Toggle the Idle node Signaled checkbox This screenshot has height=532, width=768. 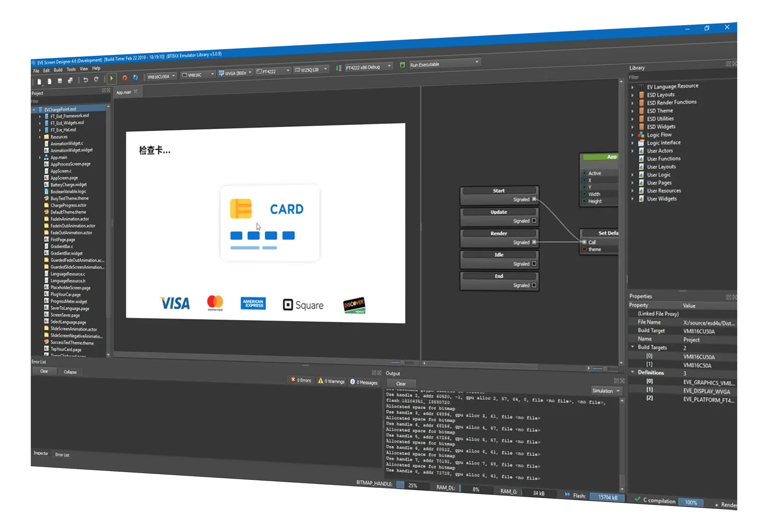[534, 264]
